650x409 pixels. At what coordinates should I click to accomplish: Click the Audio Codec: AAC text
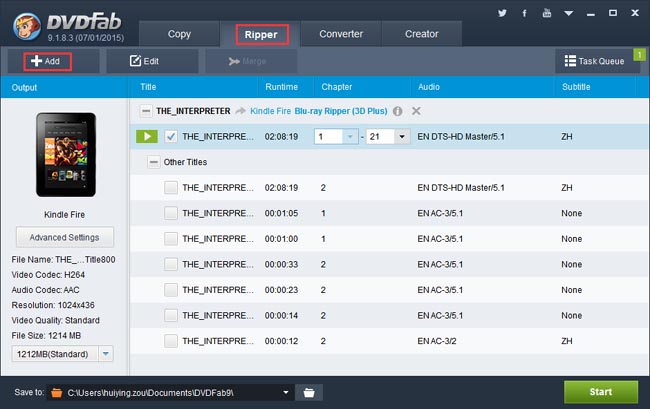pyautogui.click(x=46, y=290)
